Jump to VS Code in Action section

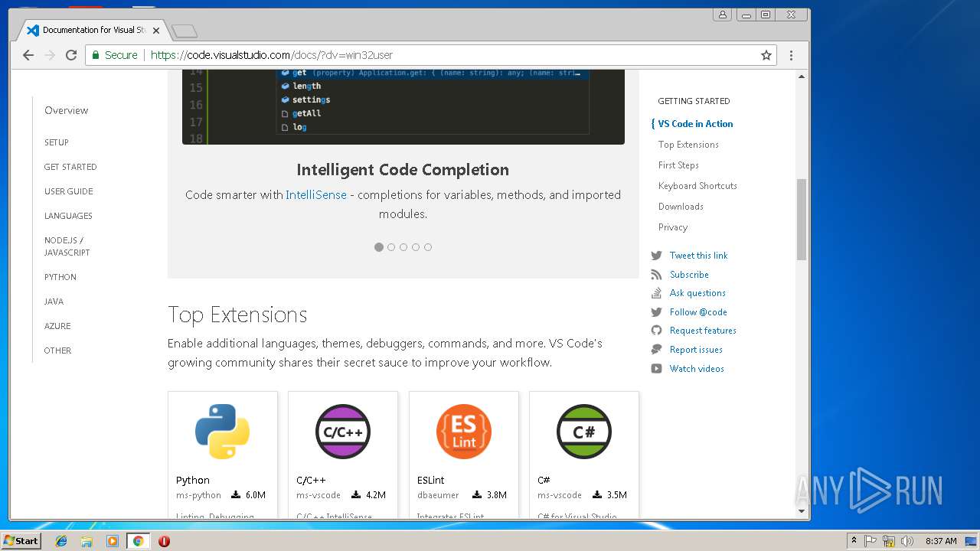click(695, 124)
